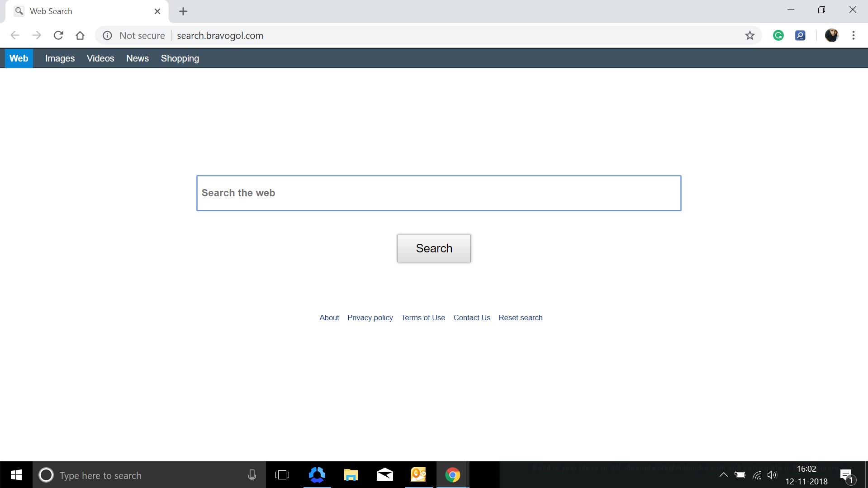This screenshot has height=488, width=868.
Task: Go back to the previous page
Action: tap(15, 35)
